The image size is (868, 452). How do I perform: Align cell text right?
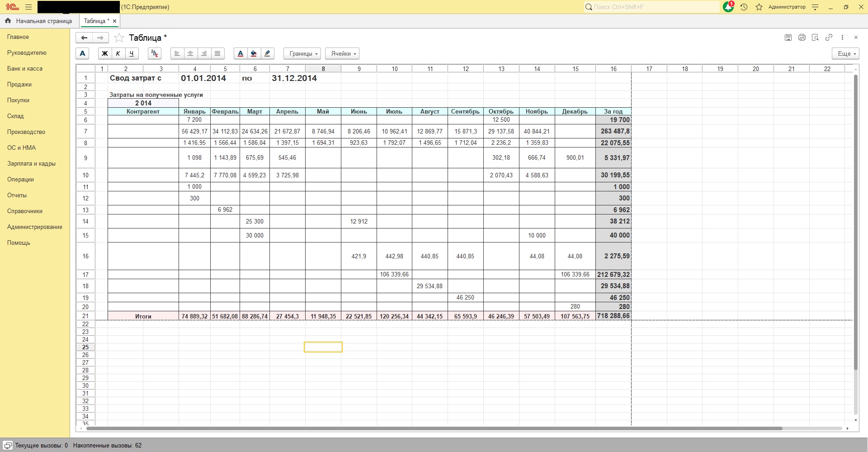(x=204, y=53)
